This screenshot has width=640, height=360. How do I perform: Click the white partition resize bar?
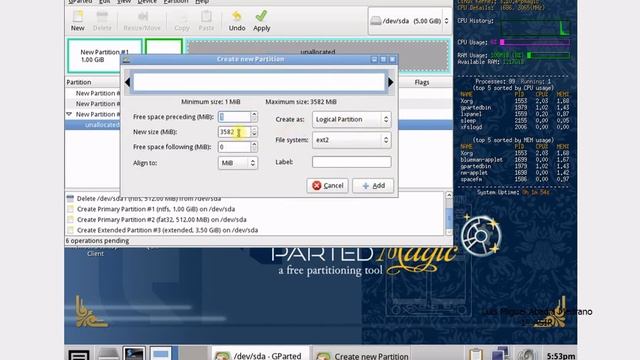pyautogui.click(x=259, y=82)
